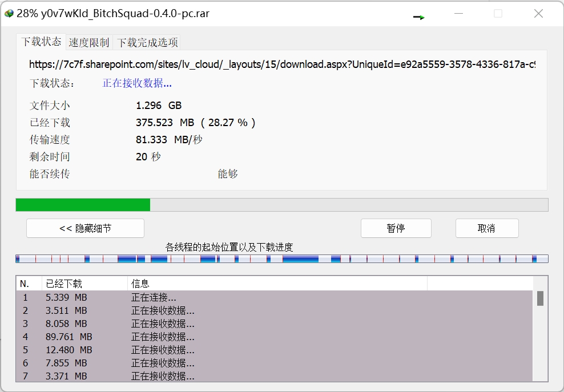The height and width of the screenshot is (392, 564).
Task: Click the green arrow icon on the title bar
Action: (418, 17)
